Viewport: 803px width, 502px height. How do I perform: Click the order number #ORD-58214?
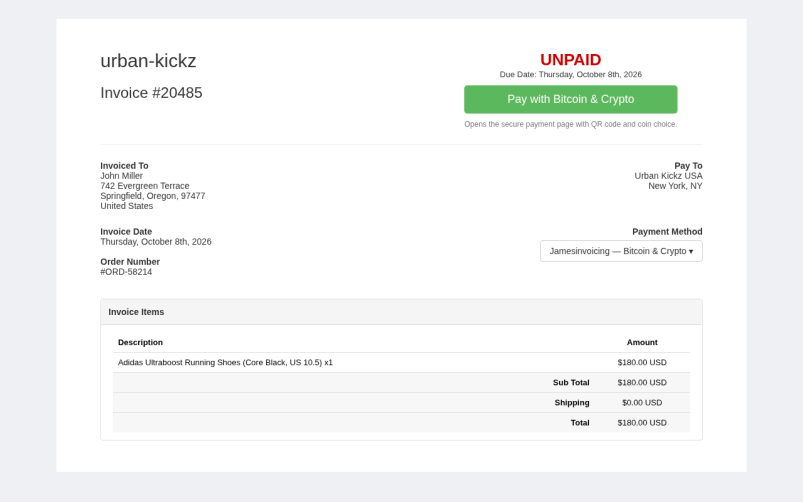tap(126, 272)
